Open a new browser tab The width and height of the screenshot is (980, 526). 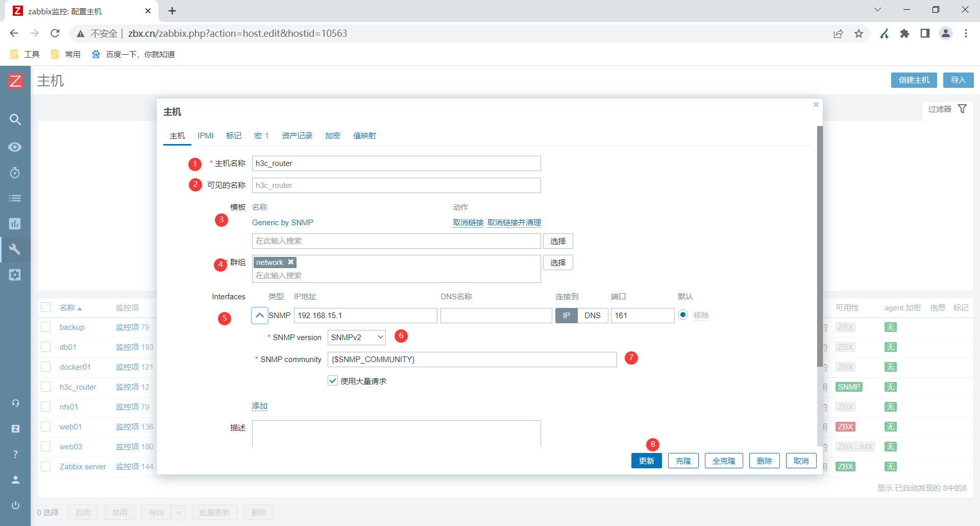point(172,11)
